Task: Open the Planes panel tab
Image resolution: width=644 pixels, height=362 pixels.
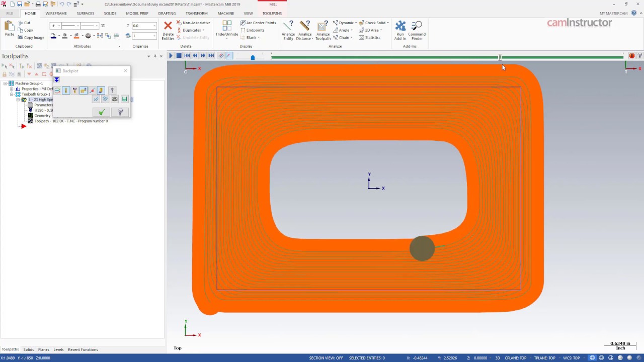Action: coord(44,349)
